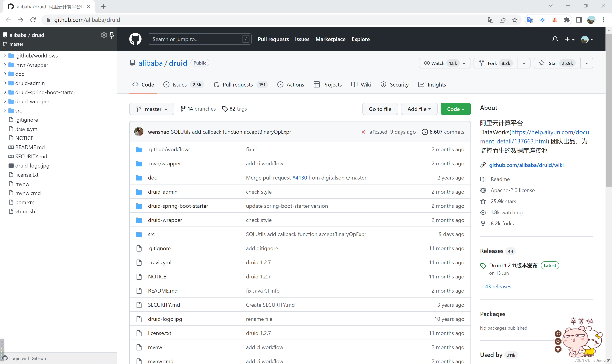The height and width of the screenshot is (364, 612).
Task: Focus the Search or jump to field
Action: [196, 39]
